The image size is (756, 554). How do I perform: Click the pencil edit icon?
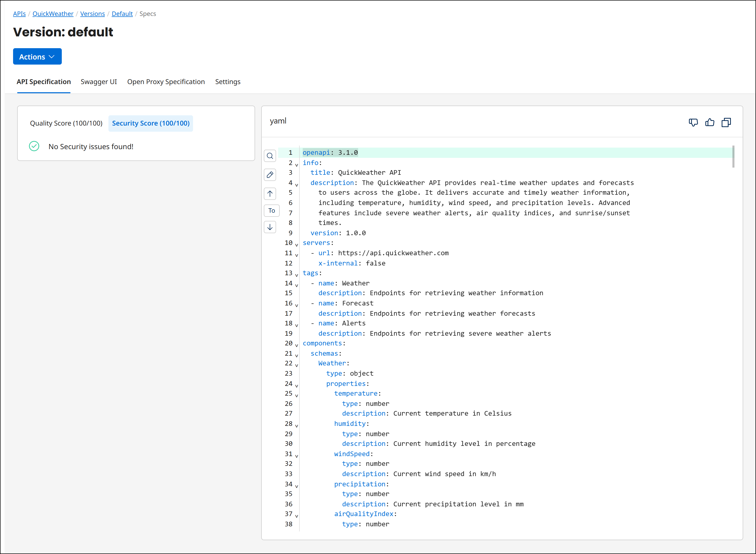(x=270, y=175)
